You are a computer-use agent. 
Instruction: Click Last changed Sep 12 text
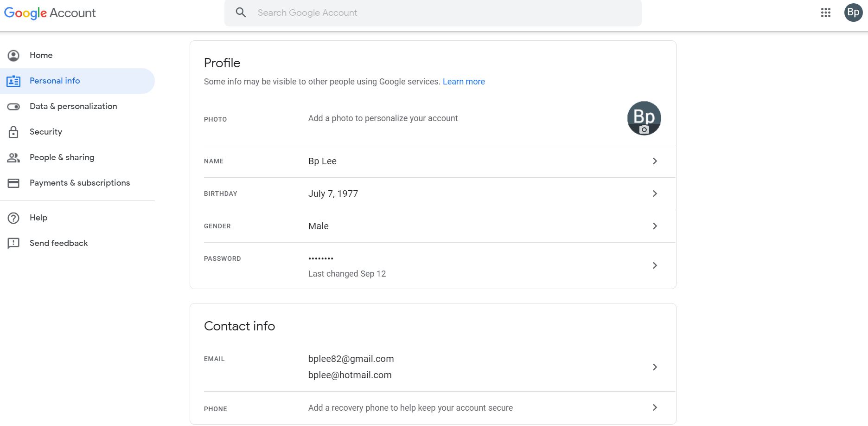347,274
